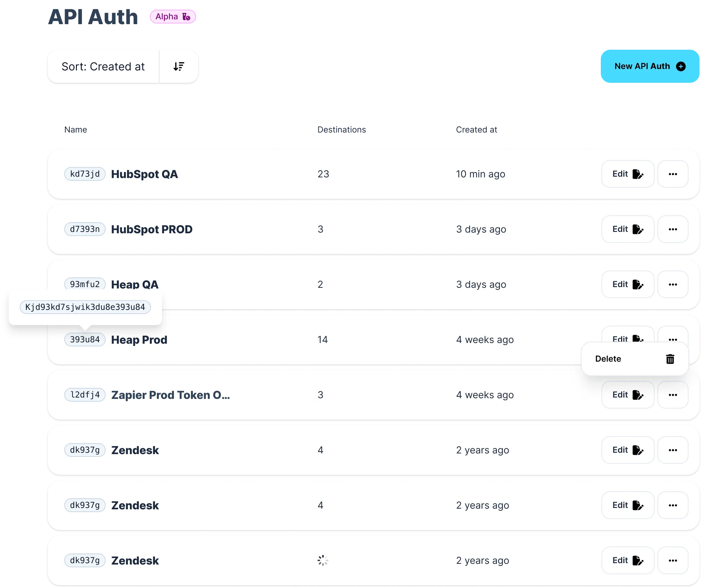Edit the HubSpot QA API auth

tap(627, 174)
